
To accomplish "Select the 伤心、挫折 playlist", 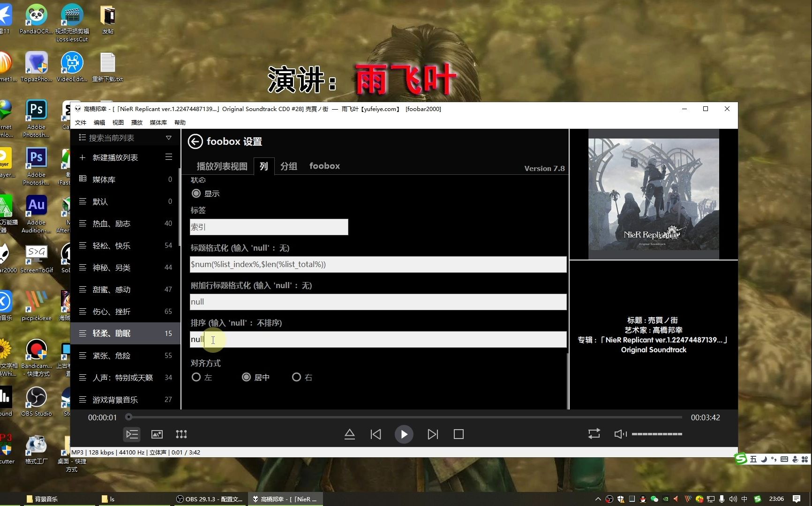I will [x=126, y=312].
